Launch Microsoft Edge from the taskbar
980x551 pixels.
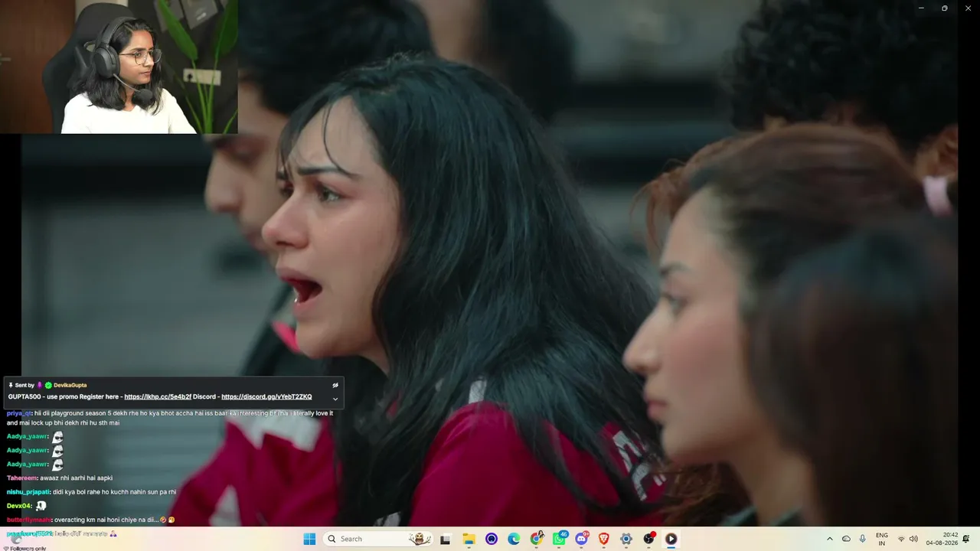coord(514,539)
